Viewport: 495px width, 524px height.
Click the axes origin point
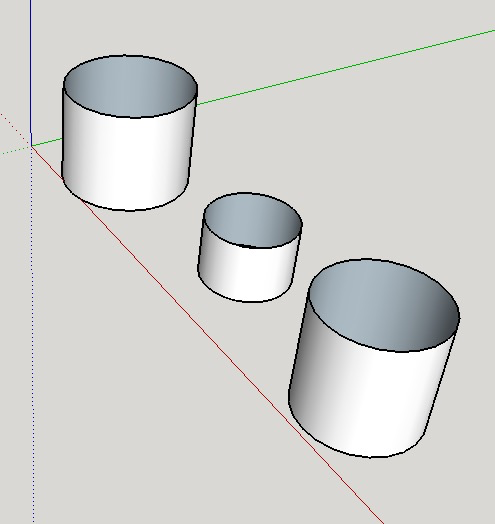click(31, 146)
